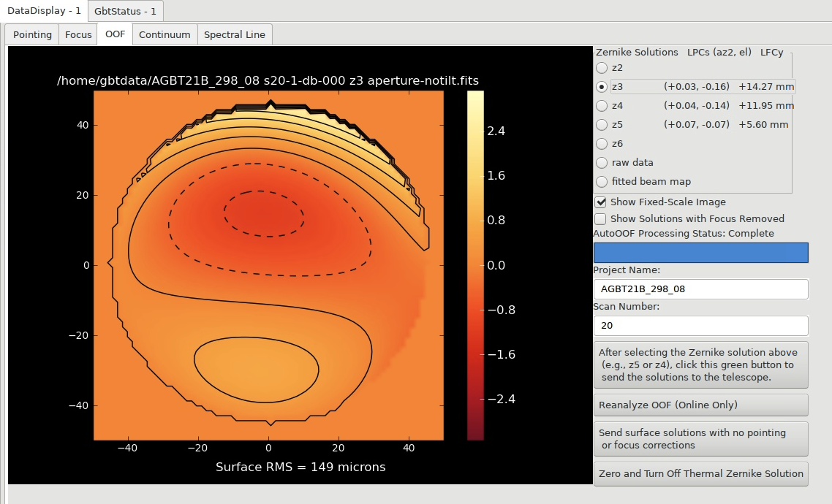This screenshot has width=832, height=504.
Task: Click the z5 value +5.60 mm
Action: tap(763, 125)
